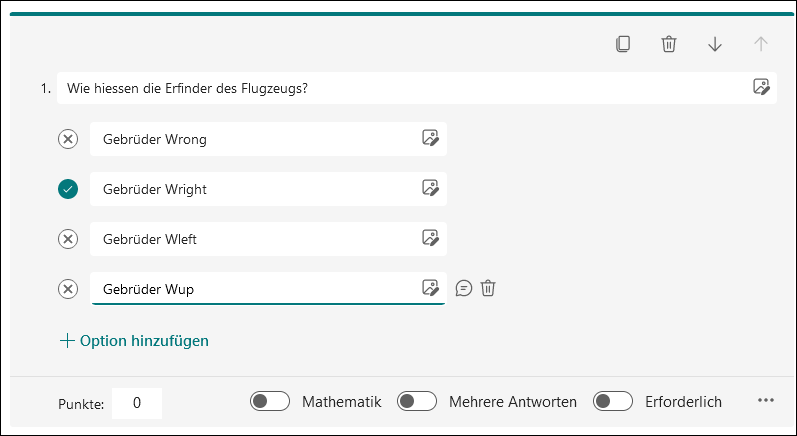Turn on Mehrere Antworten switch
Viewport: 797px width, 436px height.
coord(417,401)
